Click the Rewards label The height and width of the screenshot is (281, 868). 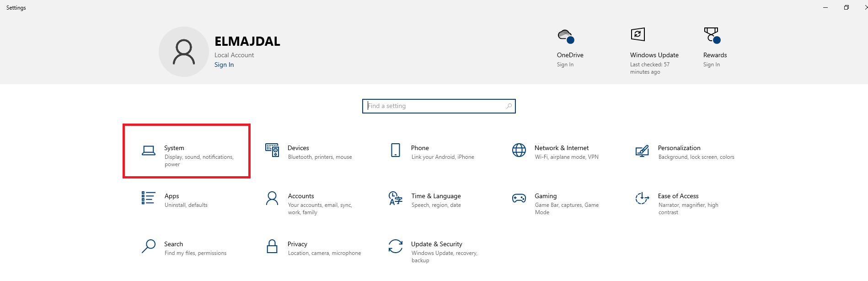coord(715,55)
